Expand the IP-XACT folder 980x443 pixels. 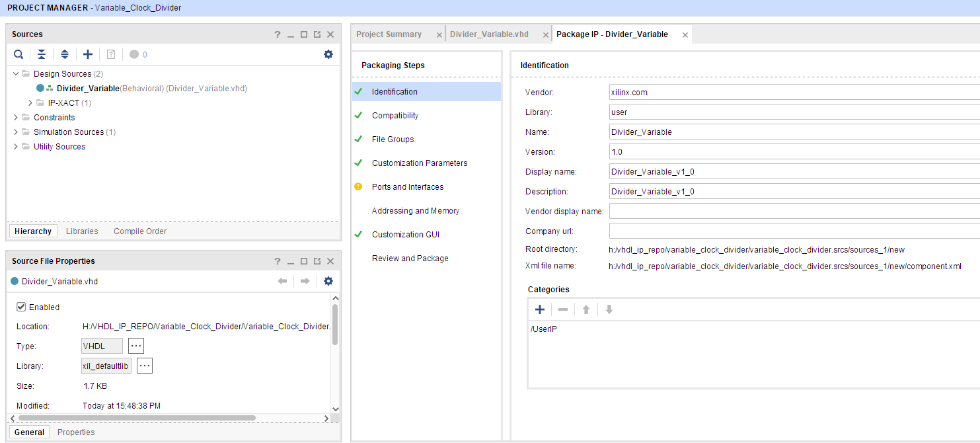[29, 102]
